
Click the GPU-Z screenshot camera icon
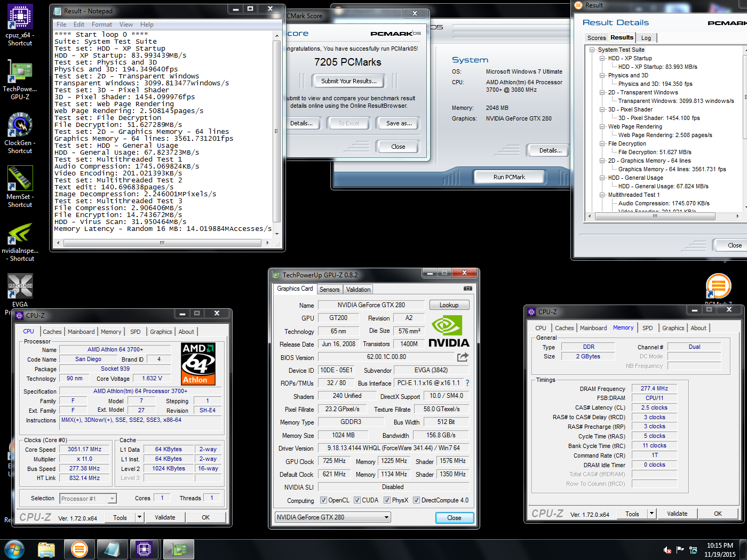point(468,289)
